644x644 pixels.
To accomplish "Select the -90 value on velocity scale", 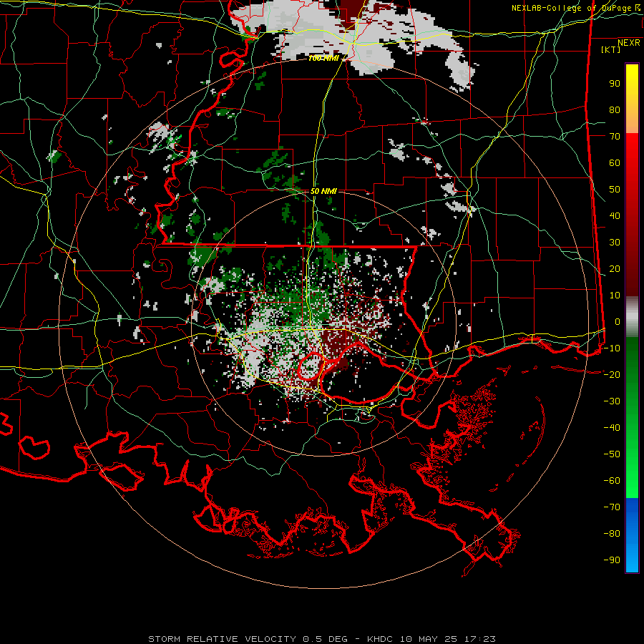I will point(612,560).
